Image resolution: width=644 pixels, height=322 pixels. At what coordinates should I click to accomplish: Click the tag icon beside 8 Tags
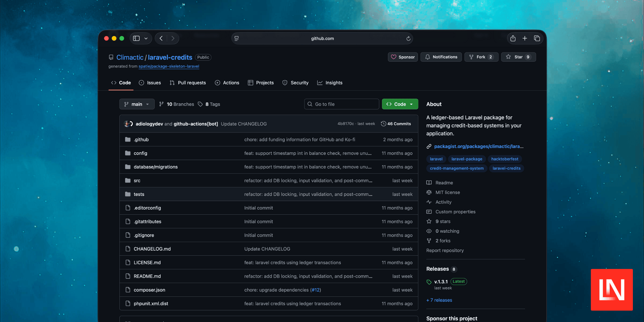(x=201, y=104)
